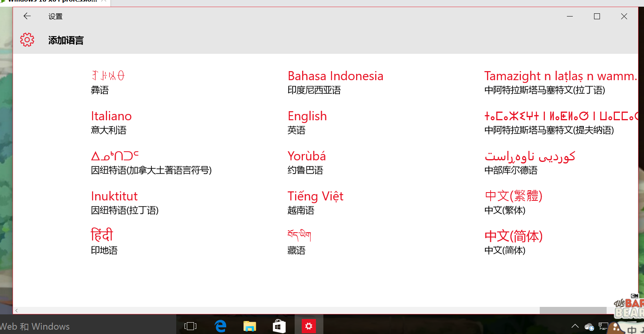Click the 添加语言 page heading
Image resolution: width=644 pixels, height=334 pixels.
(66, 40)
